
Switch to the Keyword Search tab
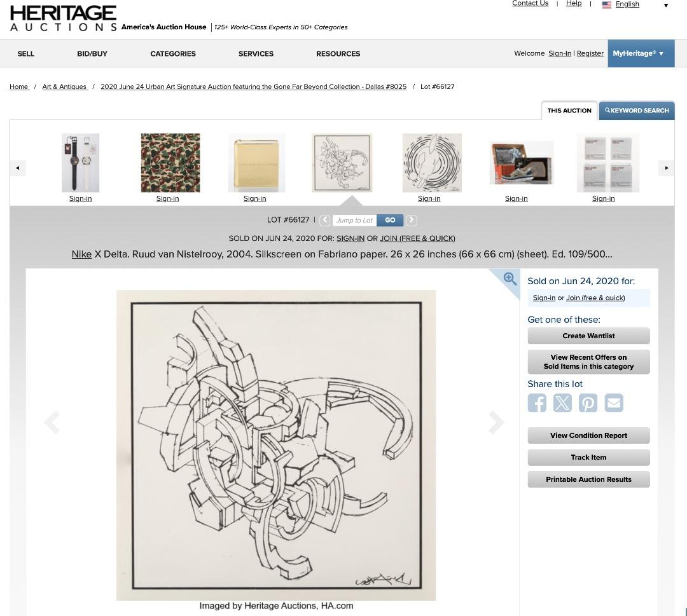[637, 111]
